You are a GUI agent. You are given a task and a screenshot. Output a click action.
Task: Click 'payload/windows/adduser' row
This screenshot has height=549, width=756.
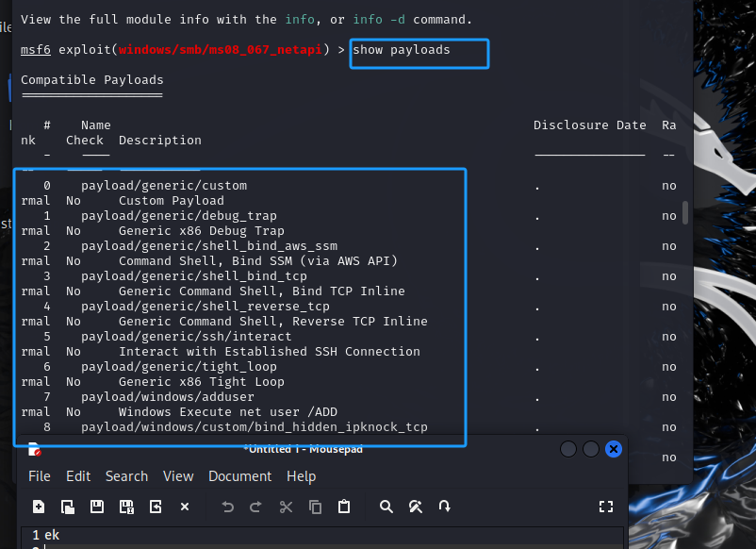point(167,397)
